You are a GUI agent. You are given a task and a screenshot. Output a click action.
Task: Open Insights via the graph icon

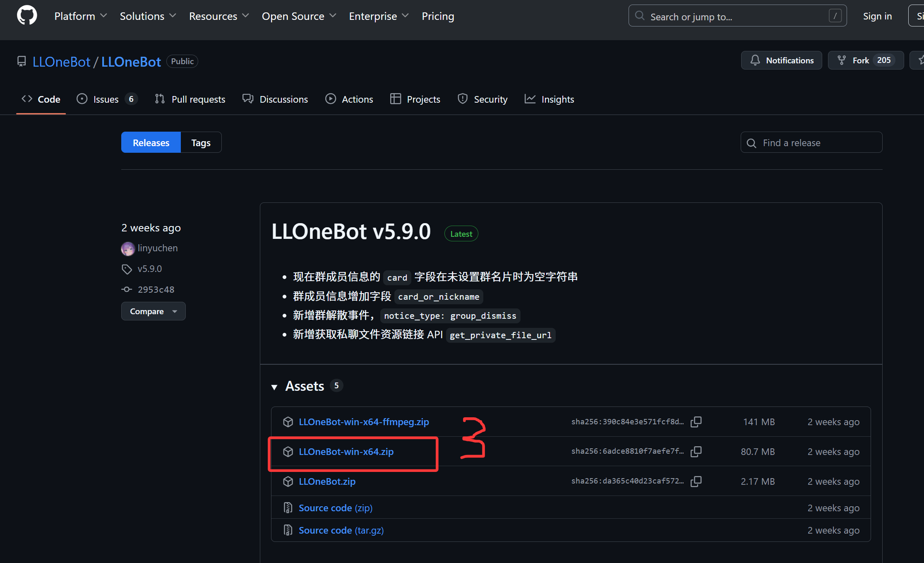530,99
